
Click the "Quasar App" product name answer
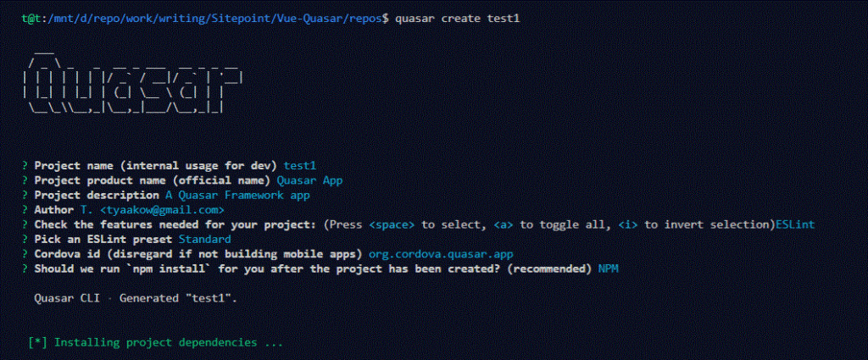click(310, 180)
